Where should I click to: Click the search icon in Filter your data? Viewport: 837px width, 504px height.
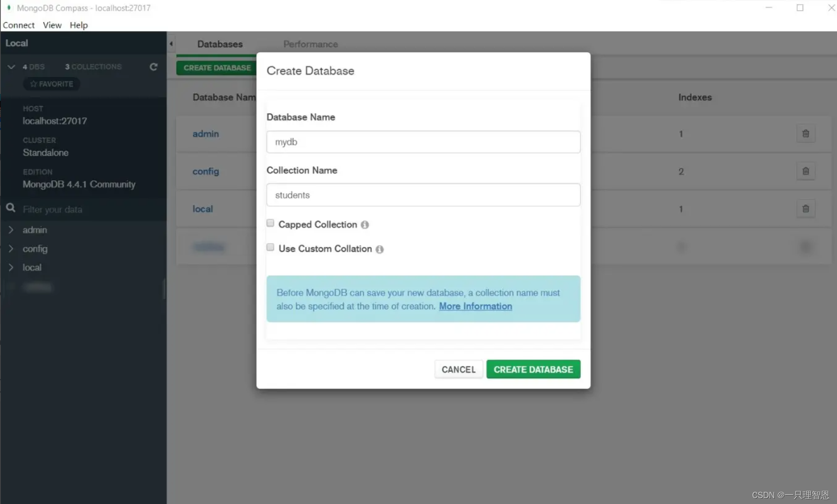click(x=10, y=208)
